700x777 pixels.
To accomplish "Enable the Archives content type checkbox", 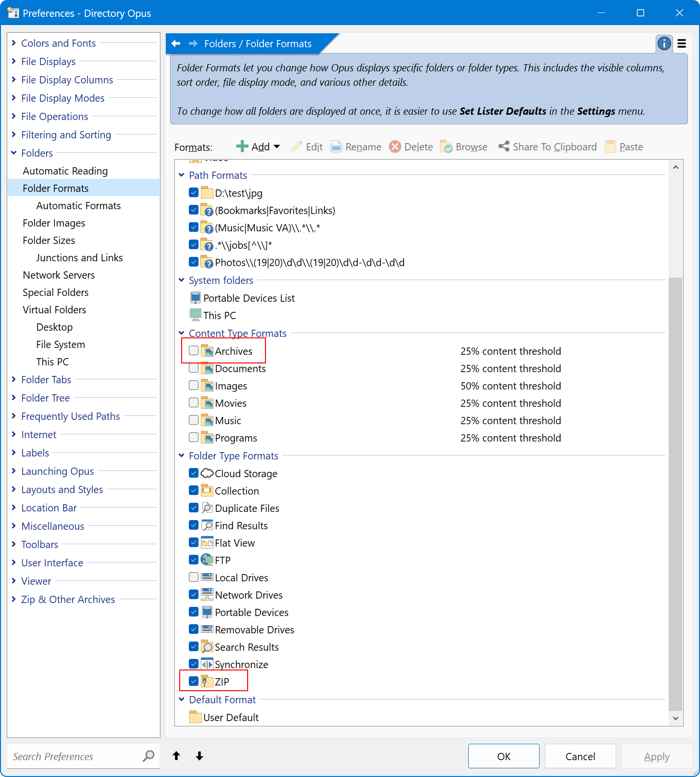I will click(194, 351).
